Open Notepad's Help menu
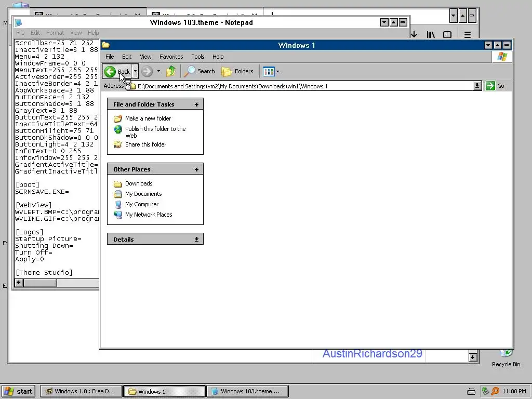Viewport: 532px width, 399px height. 94,33
